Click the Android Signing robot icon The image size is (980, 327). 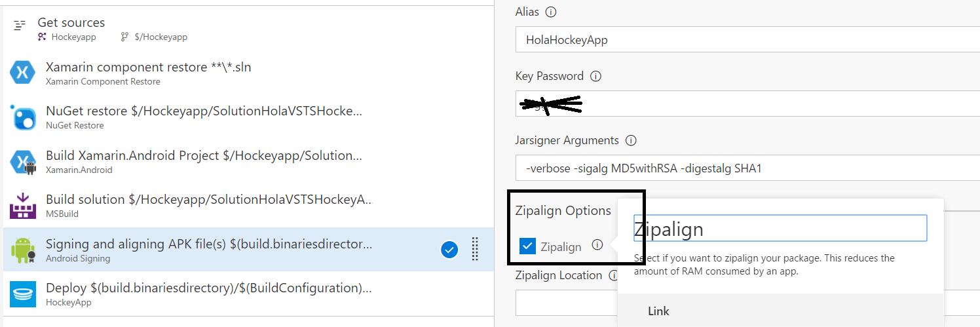tap(23, 250)
